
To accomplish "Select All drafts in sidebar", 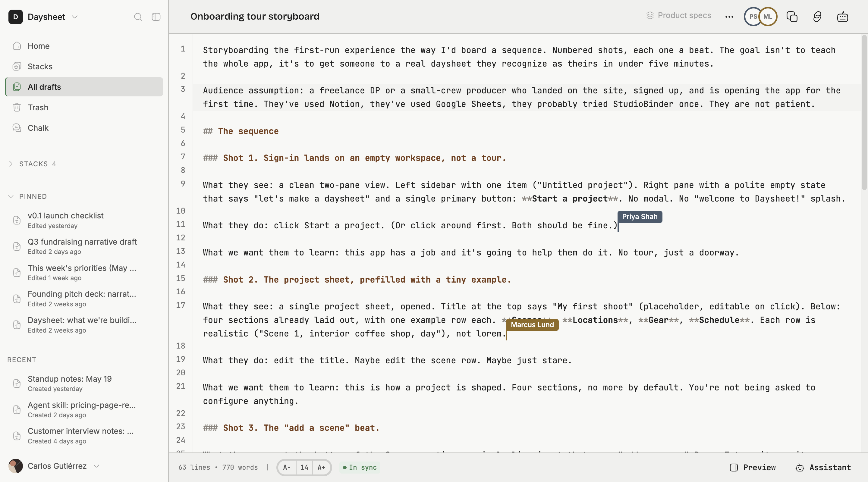I will tap(84, 87).
